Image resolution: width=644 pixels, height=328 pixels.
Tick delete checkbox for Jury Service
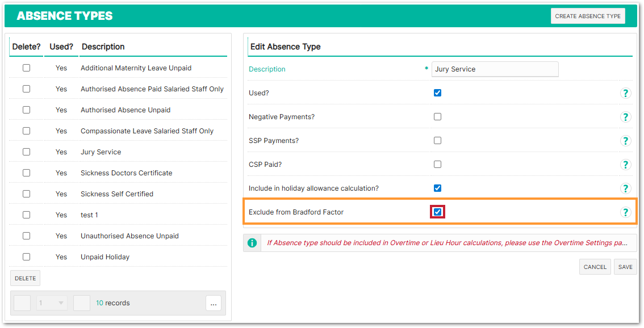point(26,152)
